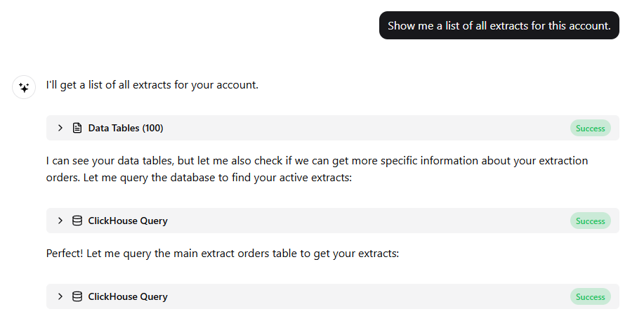Expand chevron of ClickHouse Query under 'Perfect!' message
Viewport: 644px width, 321px height.
point(60,296)
